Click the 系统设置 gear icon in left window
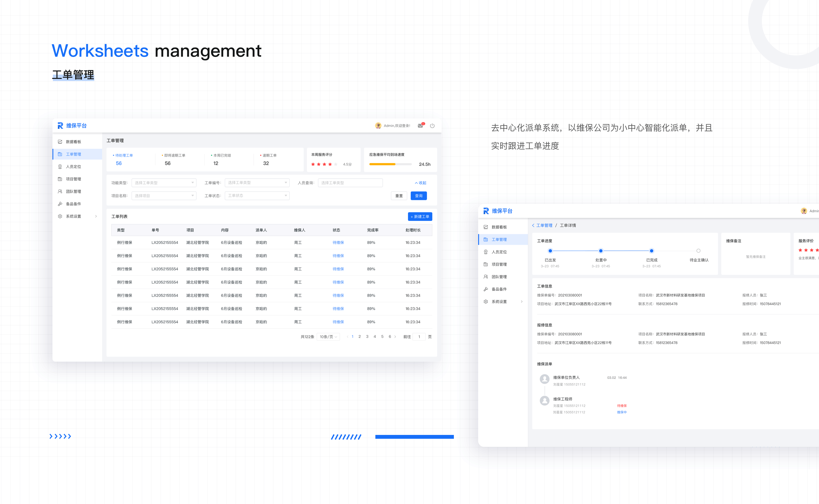The width and height of the screenshot is (819, 504). 60,216
